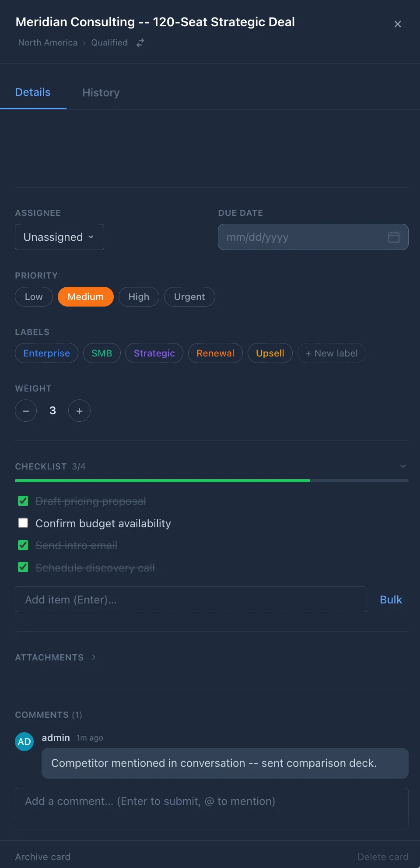Click the move card swap-arrows icon

click(140, 43)
